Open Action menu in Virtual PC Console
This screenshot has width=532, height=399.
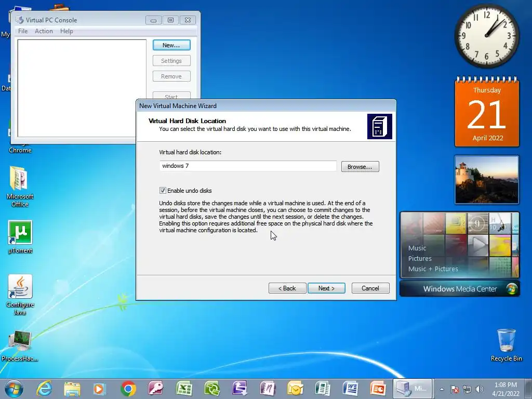[44, 31]
